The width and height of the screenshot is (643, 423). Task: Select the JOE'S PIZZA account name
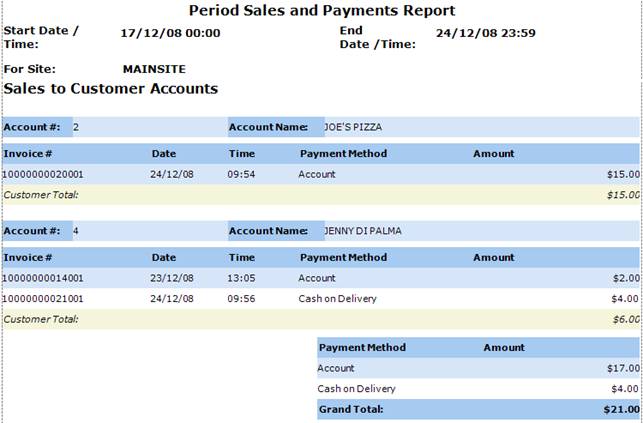[x=353, y=127]
